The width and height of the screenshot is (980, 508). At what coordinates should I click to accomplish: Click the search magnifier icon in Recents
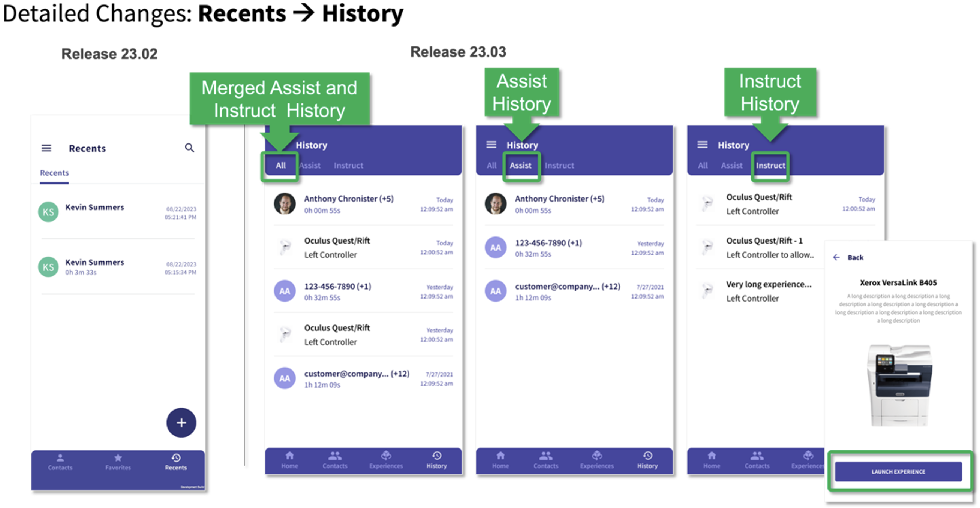[x=189, y=148]
